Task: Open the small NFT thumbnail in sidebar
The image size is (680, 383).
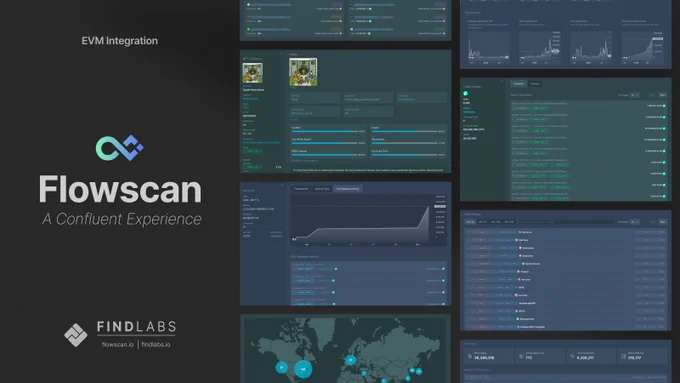Action: tap(252, 73)
